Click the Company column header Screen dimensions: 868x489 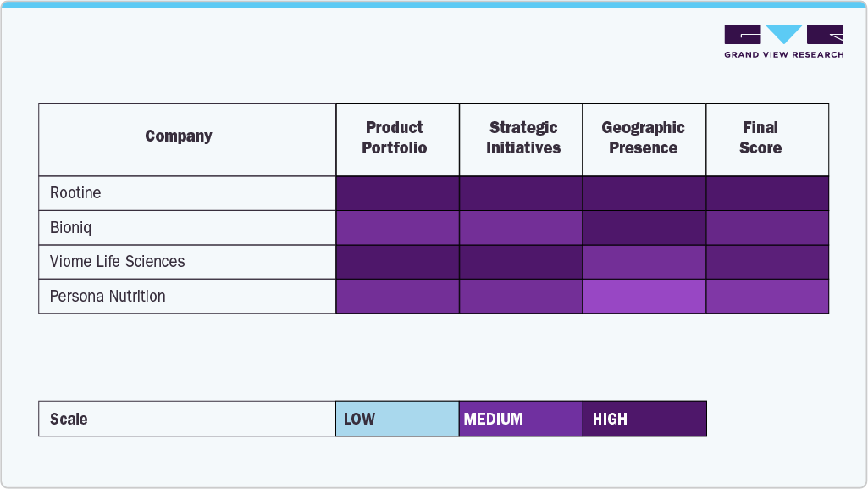179,136
